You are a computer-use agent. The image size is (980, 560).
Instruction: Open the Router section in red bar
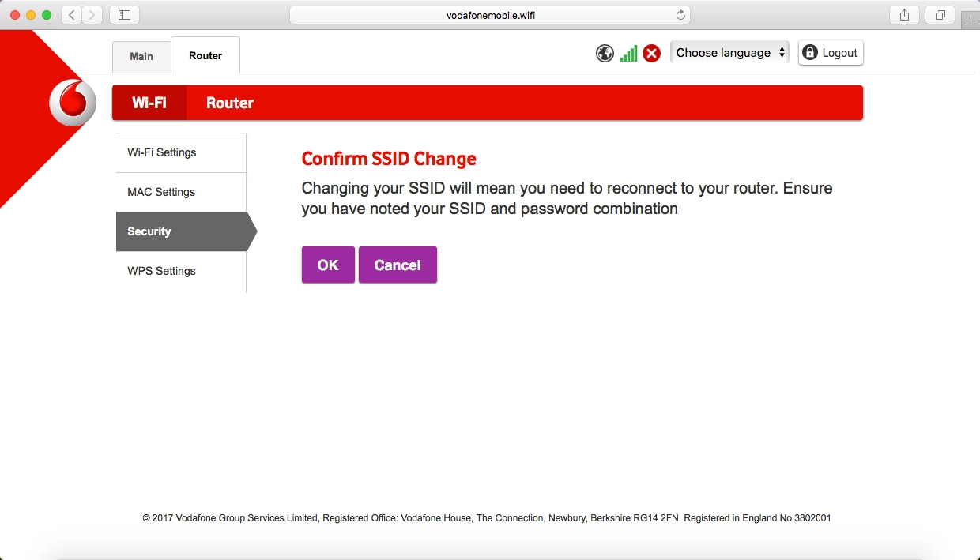230,103
